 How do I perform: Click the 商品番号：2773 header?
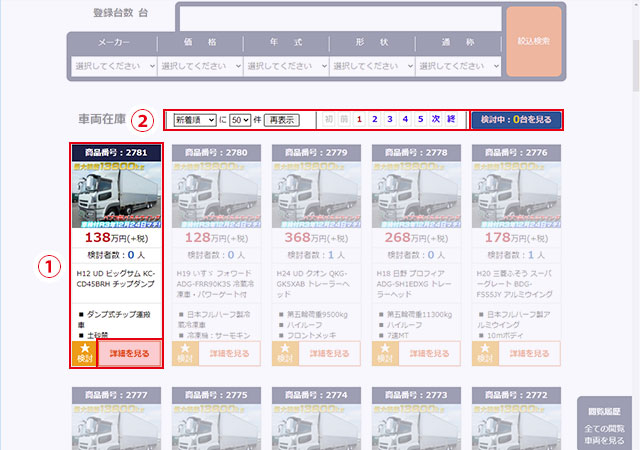(x=416, y=395)
